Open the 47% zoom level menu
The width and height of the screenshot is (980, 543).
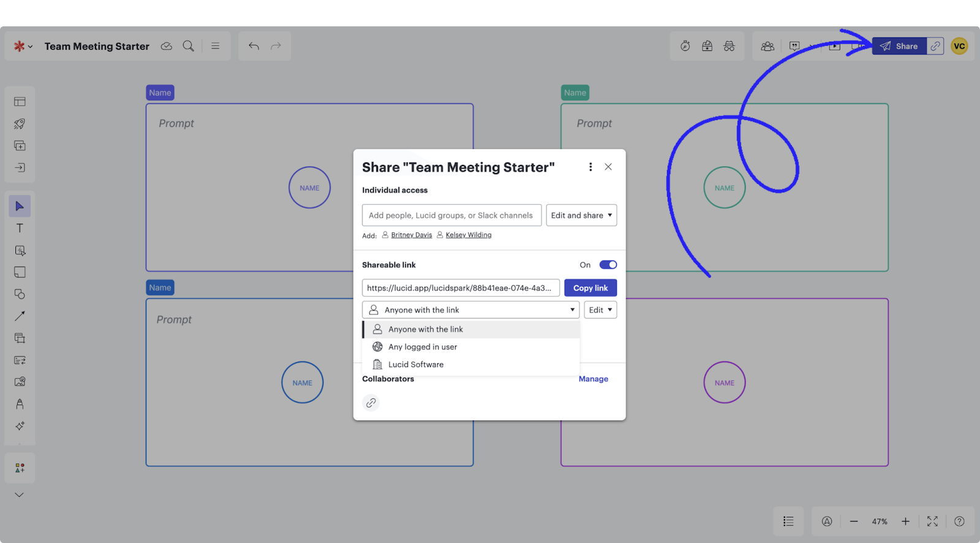[x=880, y=522]
